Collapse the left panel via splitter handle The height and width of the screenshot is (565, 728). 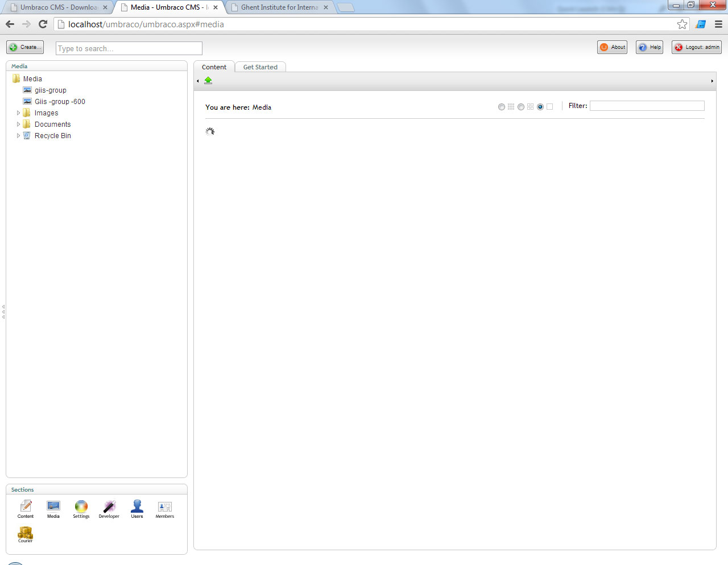point(3,311)
